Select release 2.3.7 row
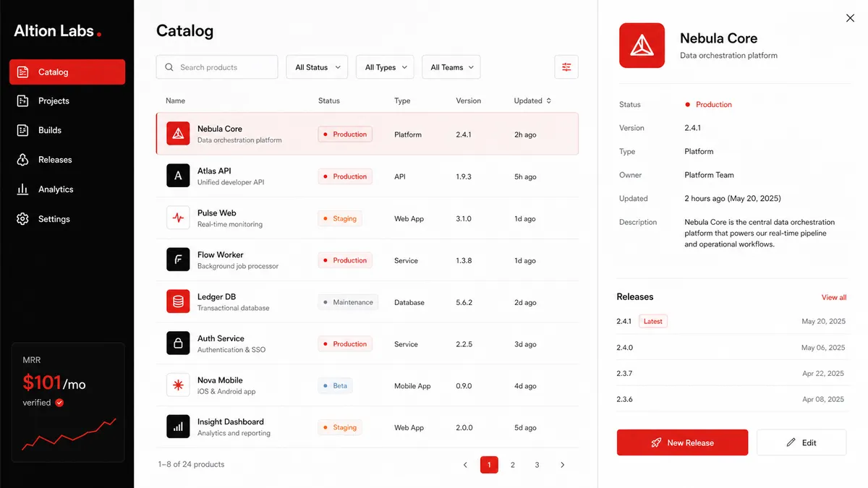This screenshot has width=868, height=488. pos(731,374)
